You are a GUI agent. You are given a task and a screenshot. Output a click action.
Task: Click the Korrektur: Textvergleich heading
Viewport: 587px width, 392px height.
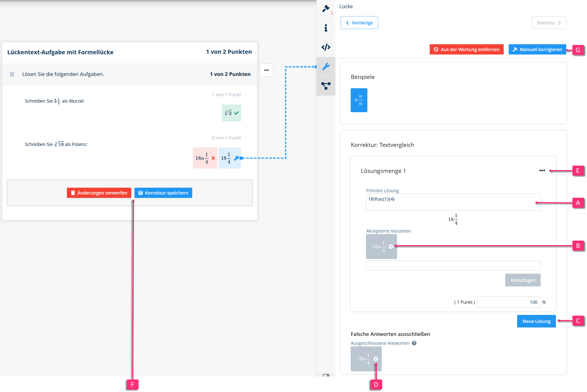pyautogui.click(x=382, y=145)
